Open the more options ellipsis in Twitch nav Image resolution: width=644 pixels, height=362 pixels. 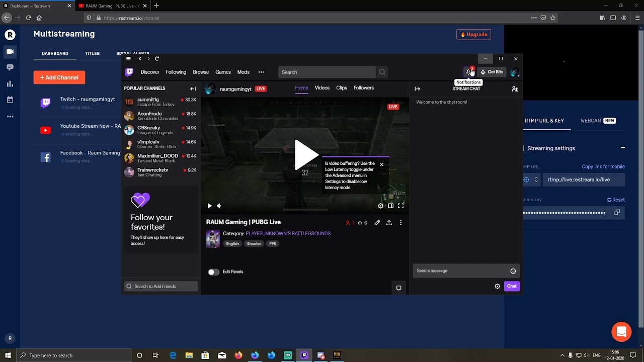[x=261, y=72]
